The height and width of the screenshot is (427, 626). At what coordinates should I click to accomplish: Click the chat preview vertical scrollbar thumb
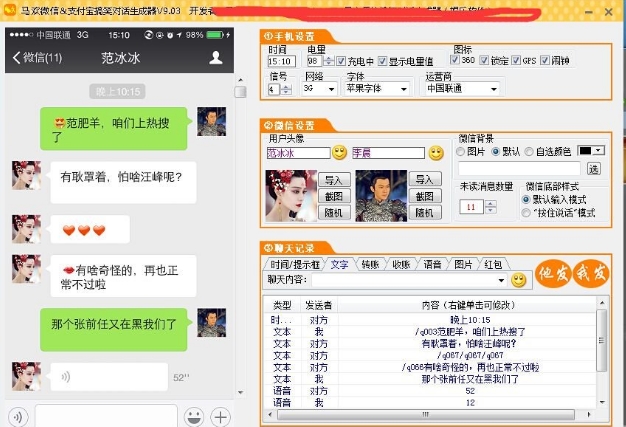(x=240, y=92)
